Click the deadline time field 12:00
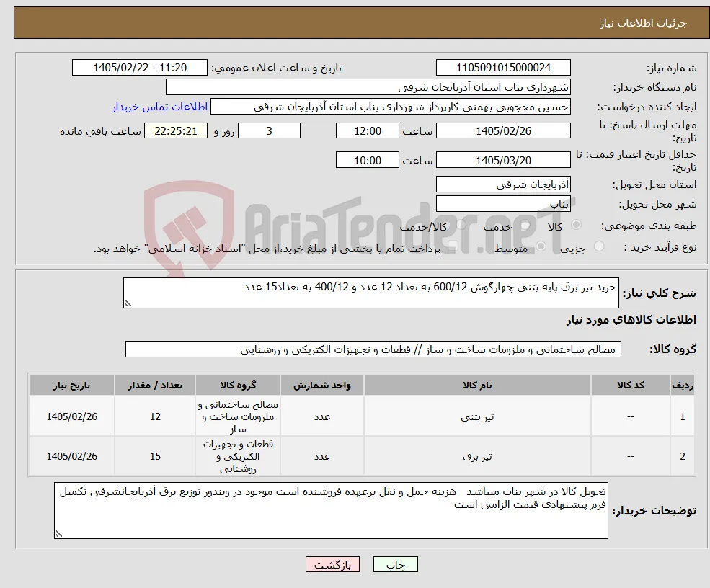710x588 pixels. (367, 131)
